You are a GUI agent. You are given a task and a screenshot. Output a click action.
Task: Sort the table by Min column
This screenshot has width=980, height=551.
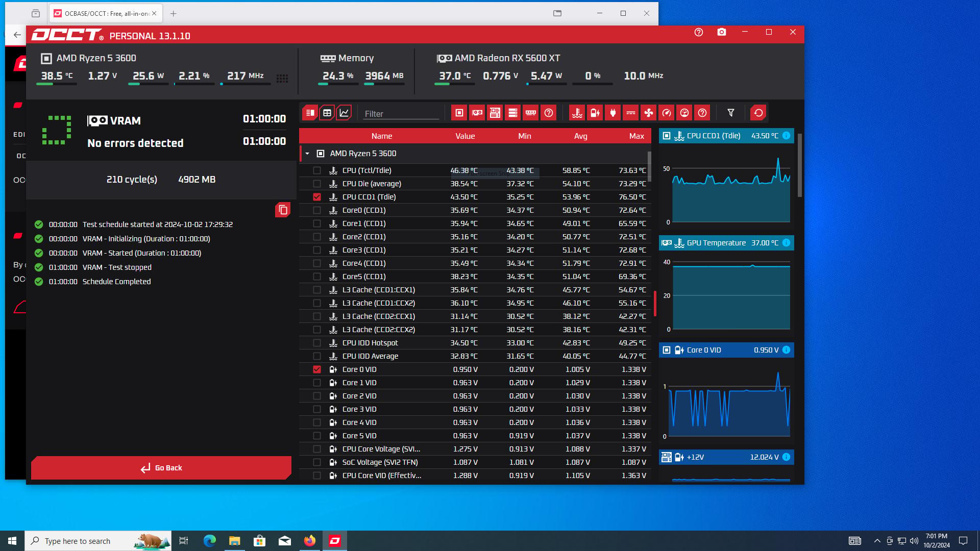click(525, 136)
